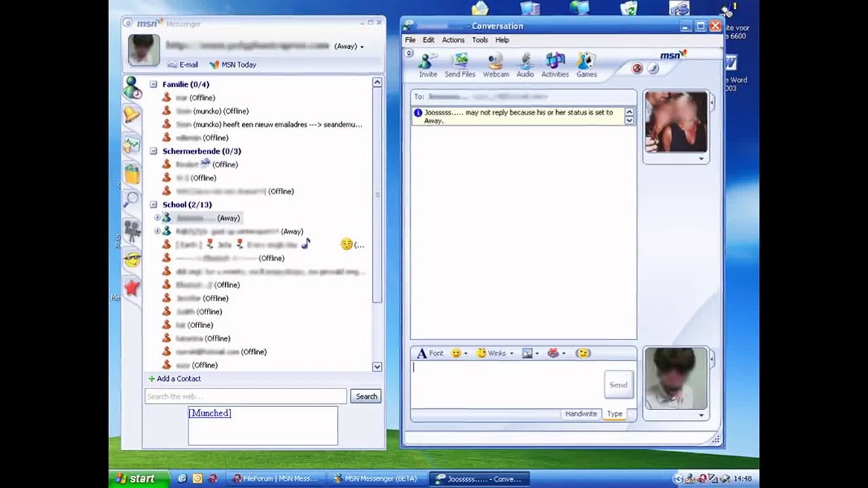Open the alerts bell tab in sidebar
The image size is (868, 488).
click(132, 115)
